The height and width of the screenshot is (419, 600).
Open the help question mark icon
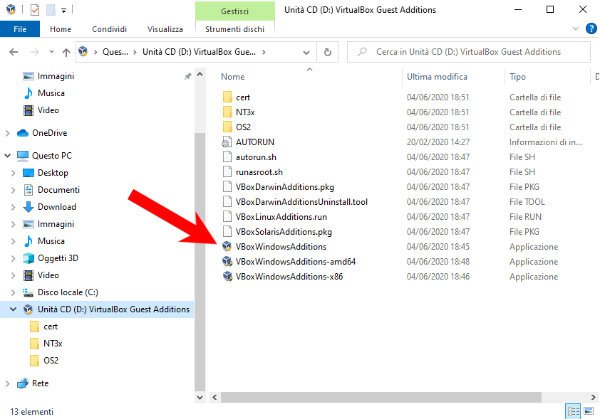[591, 29]
